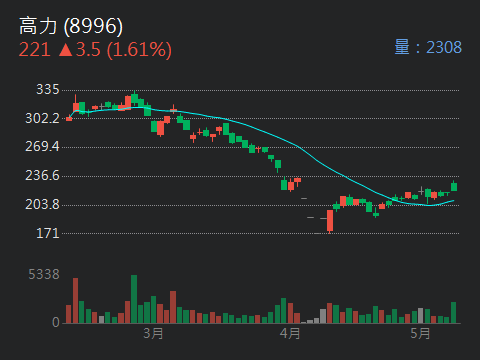Click the 236.6 price axis label
The width and height of the screenshot is (480, 360).
[x=42, y=176]
